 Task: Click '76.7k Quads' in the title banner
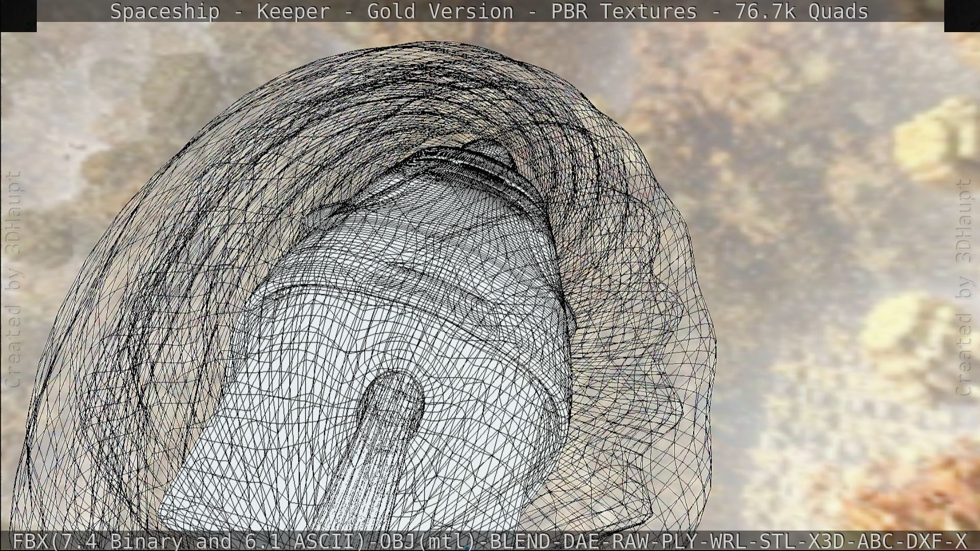pyautogui.click(x=801, y=11)
